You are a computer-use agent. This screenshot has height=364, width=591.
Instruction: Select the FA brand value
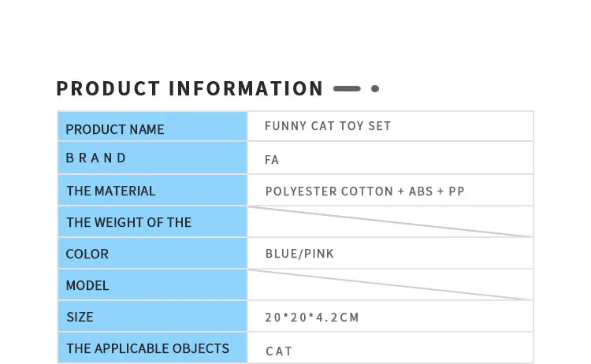coord(272,160)
